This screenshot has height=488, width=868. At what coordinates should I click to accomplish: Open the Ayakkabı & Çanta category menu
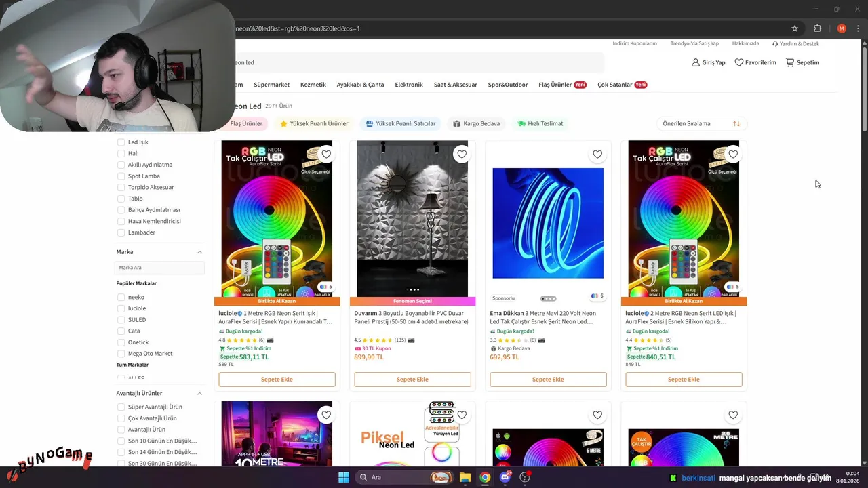(x=360, y=85)
